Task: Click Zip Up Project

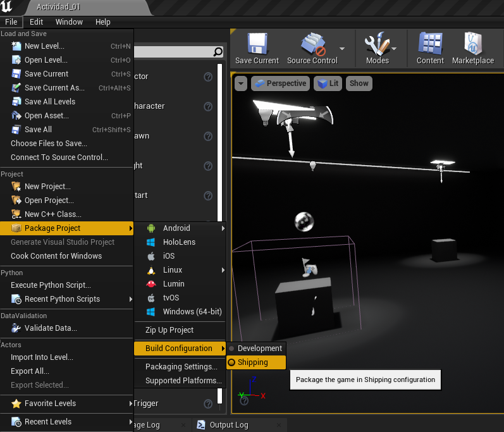Action: click(180, 330)
